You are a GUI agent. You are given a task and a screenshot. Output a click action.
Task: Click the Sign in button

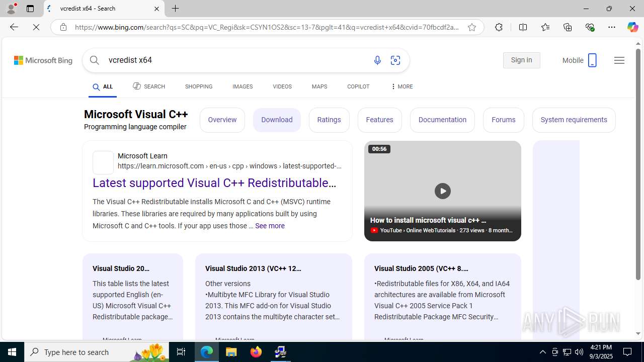pyautogui.click(x=521, y=60)
